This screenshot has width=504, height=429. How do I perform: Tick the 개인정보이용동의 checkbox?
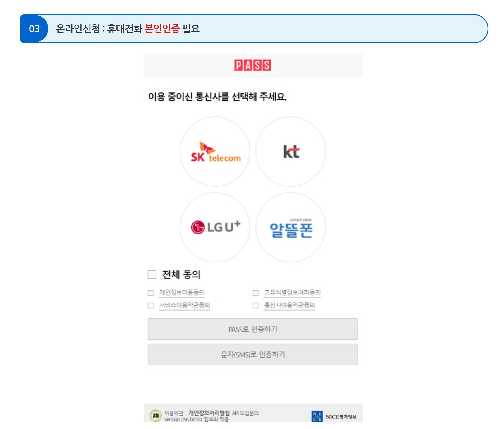pos(151,293)
